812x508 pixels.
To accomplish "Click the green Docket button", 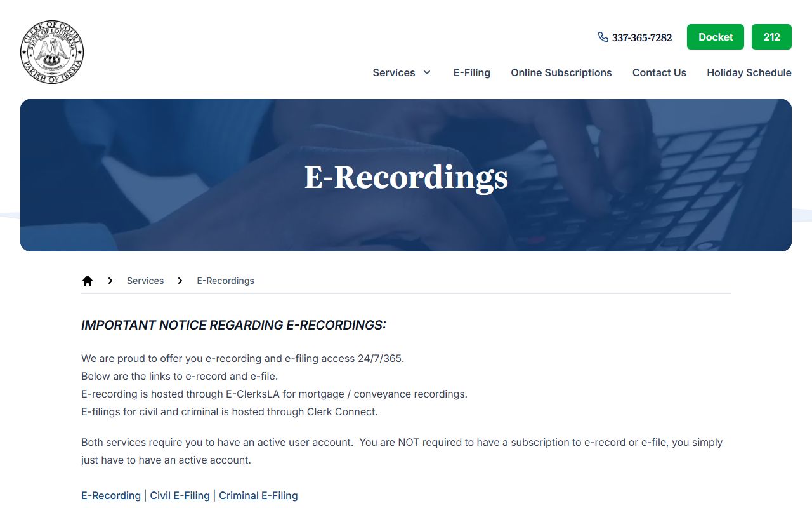I will coord(716,37).
